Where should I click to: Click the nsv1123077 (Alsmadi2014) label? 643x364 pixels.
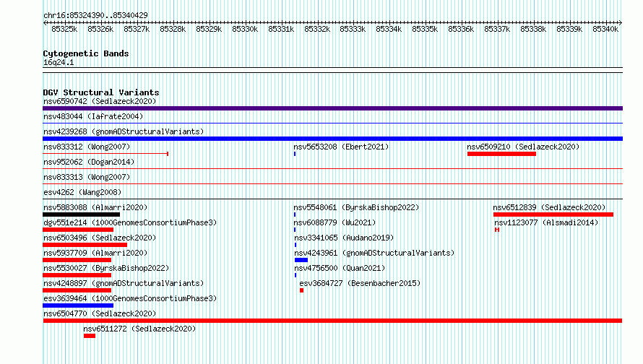click(546, 222)
